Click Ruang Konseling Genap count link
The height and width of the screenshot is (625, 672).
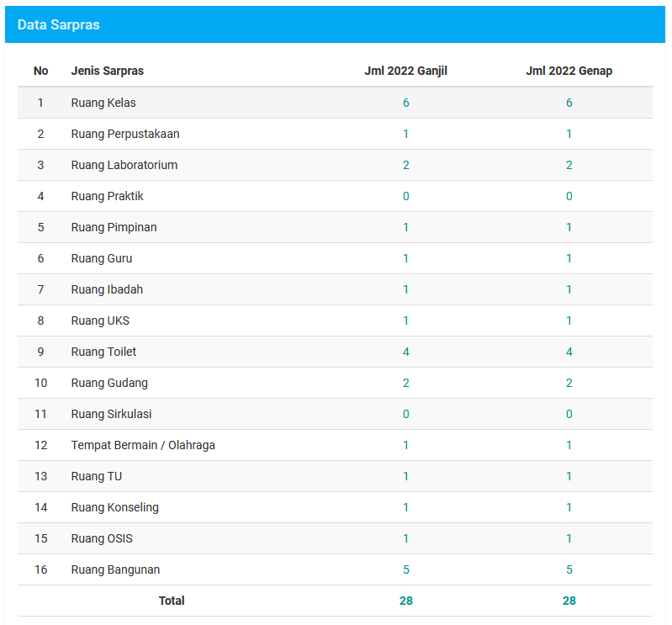569,507
